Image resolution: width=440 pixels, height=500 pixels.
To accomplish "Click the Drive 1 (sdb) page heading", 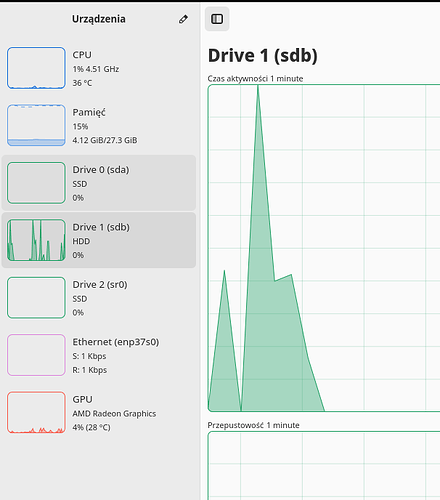I will [263, 55].
